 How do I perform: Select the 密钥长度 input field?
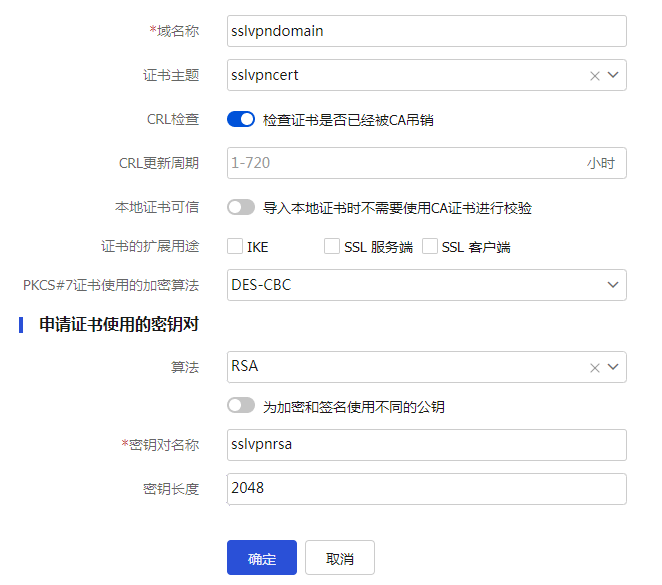[x=427, y=489]
